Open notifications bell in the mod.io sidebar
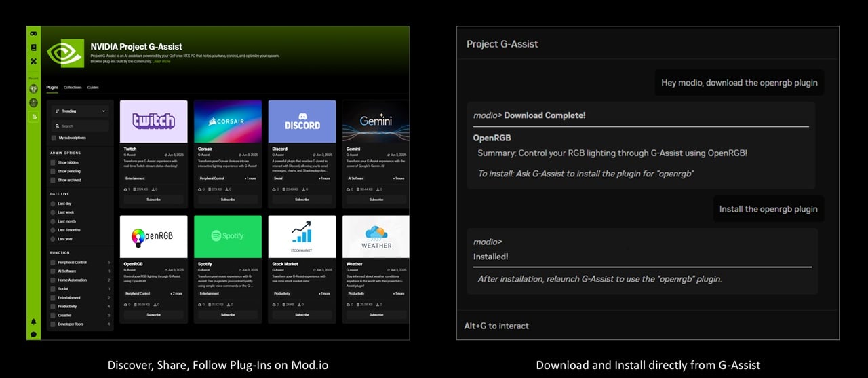Viewport: 868px width, 378px height. (33, 322)
